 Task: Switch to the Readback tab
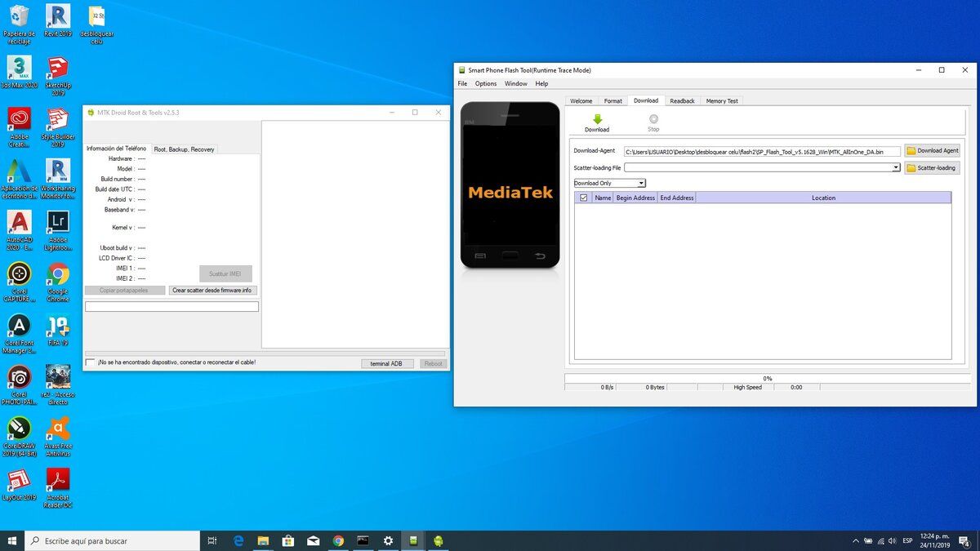click(682, 101)
